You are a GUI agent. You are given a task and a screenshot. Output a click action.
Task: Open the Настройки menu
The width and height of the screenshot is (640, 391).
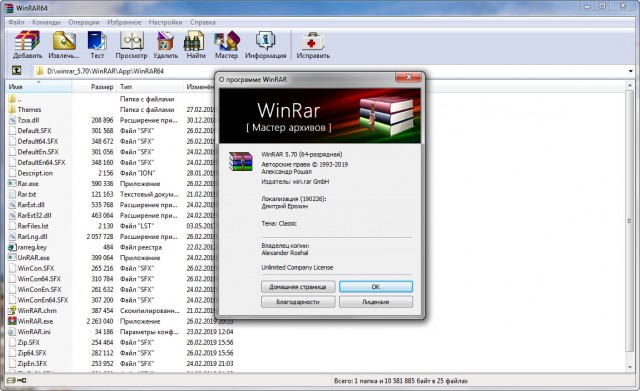(165, 22)
